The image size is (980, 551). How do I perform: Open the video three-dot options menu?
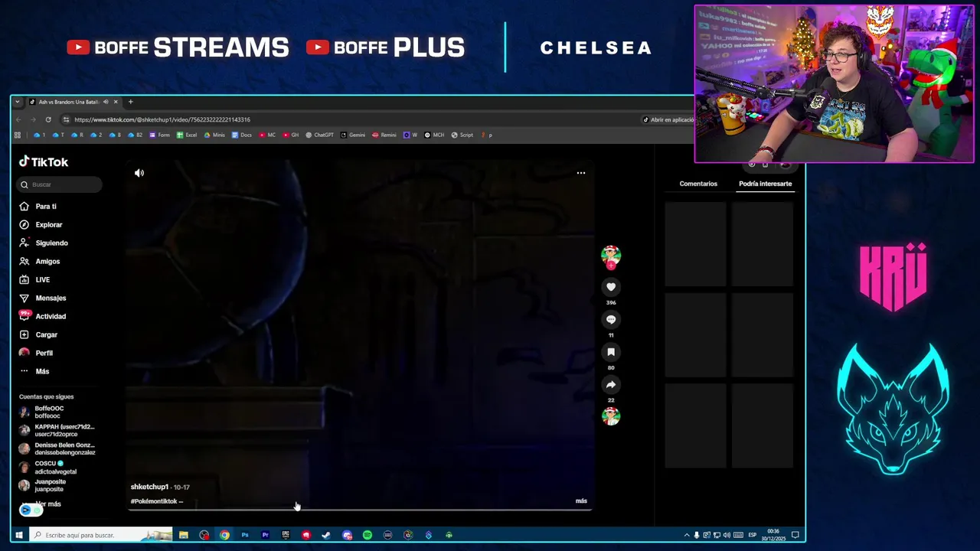point(581,173)
